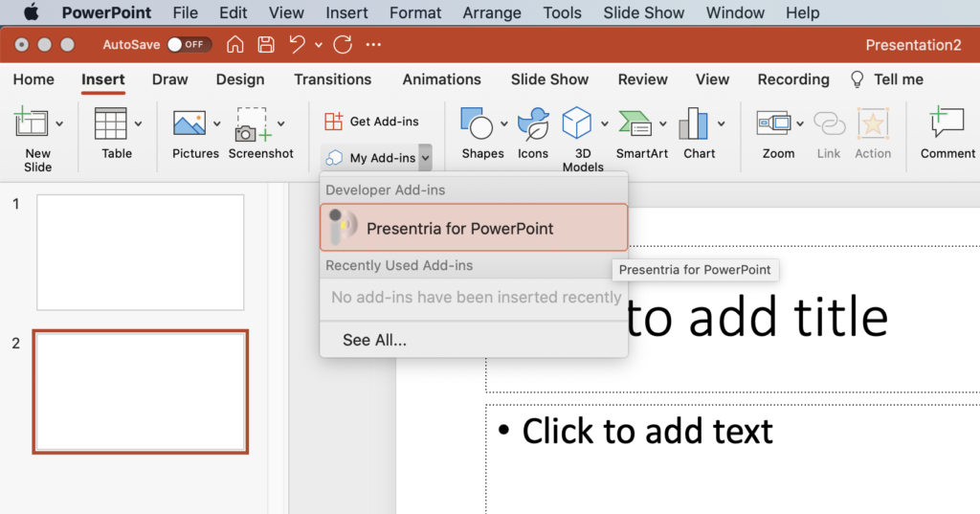Screen dimensions: 980x514
Task: Toggle AutoSave switch on
Action: coord(189,44)
